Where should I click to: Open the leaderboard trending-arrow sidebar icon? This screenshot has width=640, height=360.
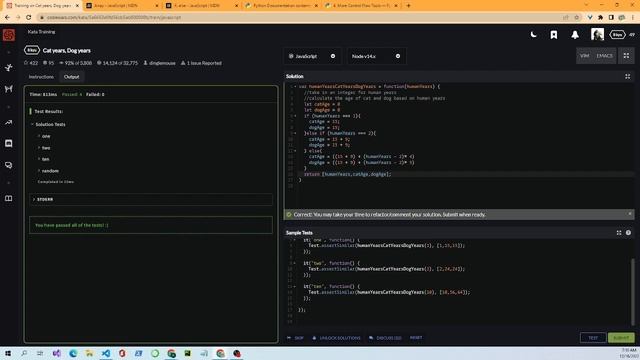(9, 122)
